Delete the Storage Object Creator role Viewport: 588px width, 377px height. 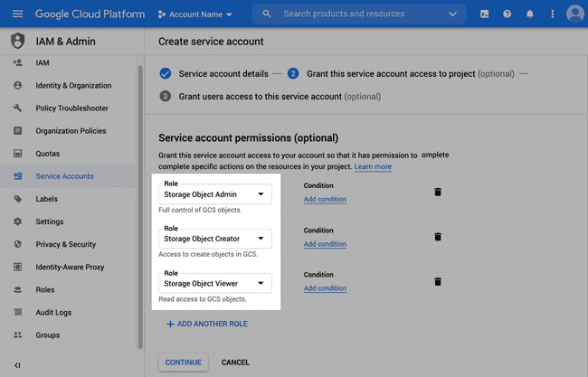[438, 237]
